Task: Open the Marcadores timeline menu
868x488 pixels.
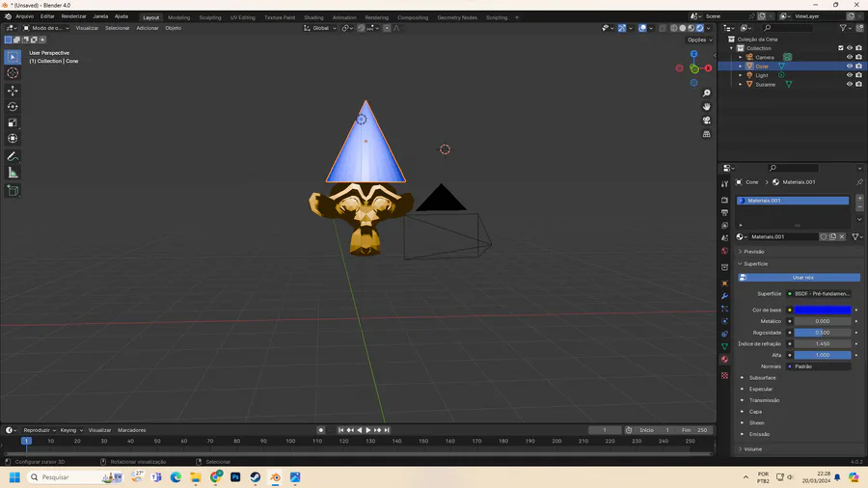Action: click(x=132, y=430)
